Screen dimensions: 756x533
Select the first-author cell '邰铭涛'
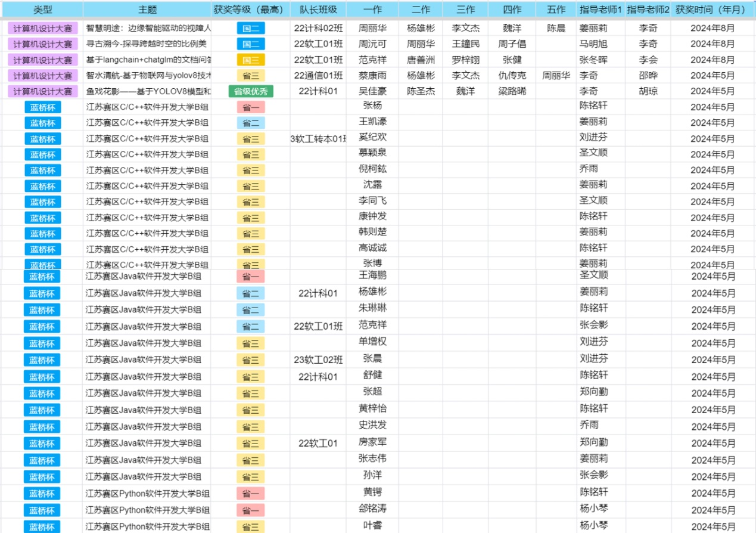click(372, 509)
